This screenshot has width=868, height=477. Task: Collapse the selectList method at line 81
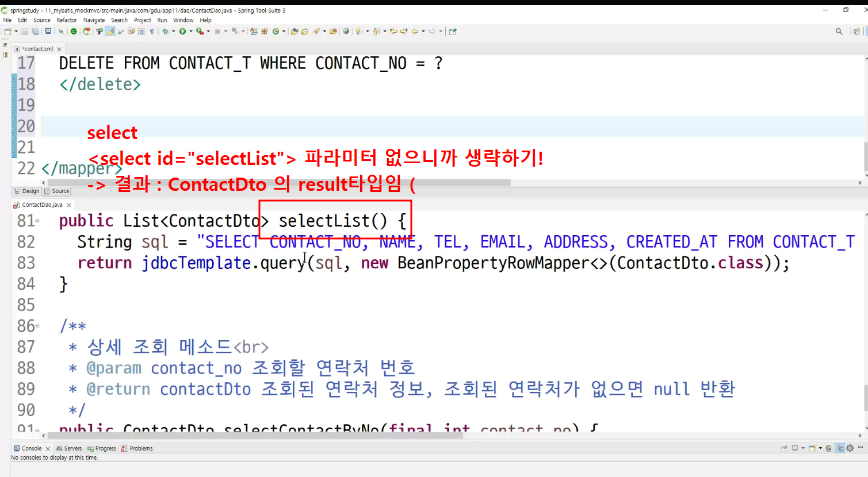[x=38, y=221]
